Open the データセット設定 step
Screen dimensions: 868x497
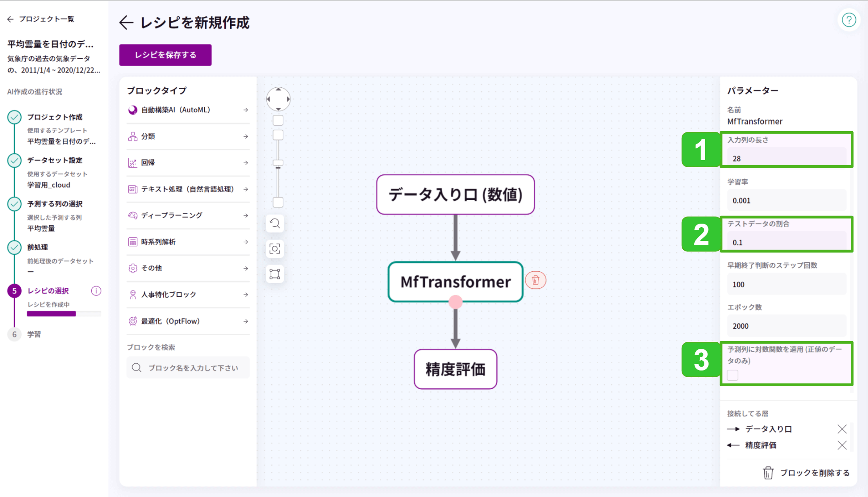coord(55,160)
